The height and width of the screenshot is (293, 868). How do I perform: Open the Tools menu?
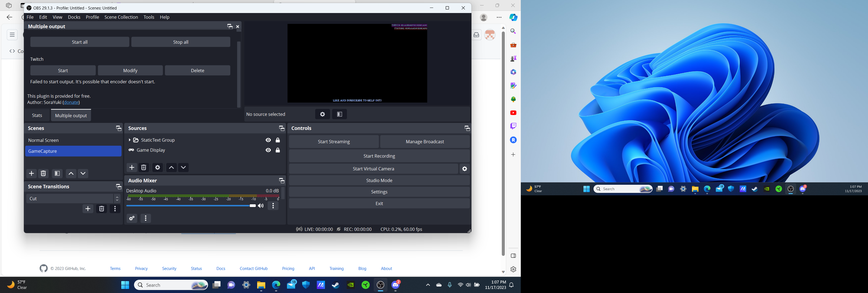(x=149, y=17)
